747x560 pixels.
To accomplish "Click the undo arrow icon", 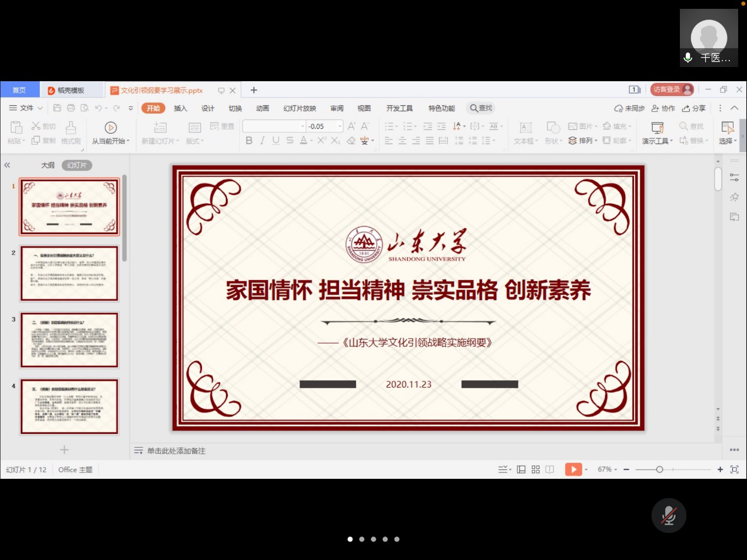I will [98, 108].
